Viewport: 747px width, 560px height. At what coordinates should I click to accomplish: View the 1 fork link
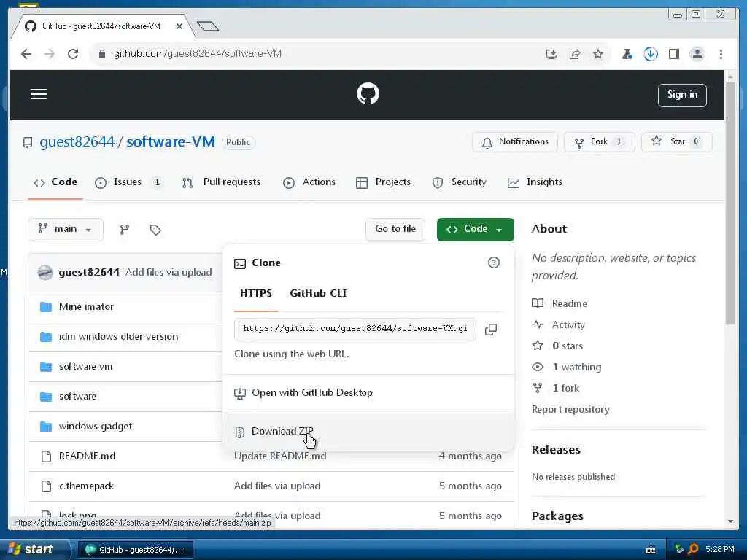click(x=565, y=388)
